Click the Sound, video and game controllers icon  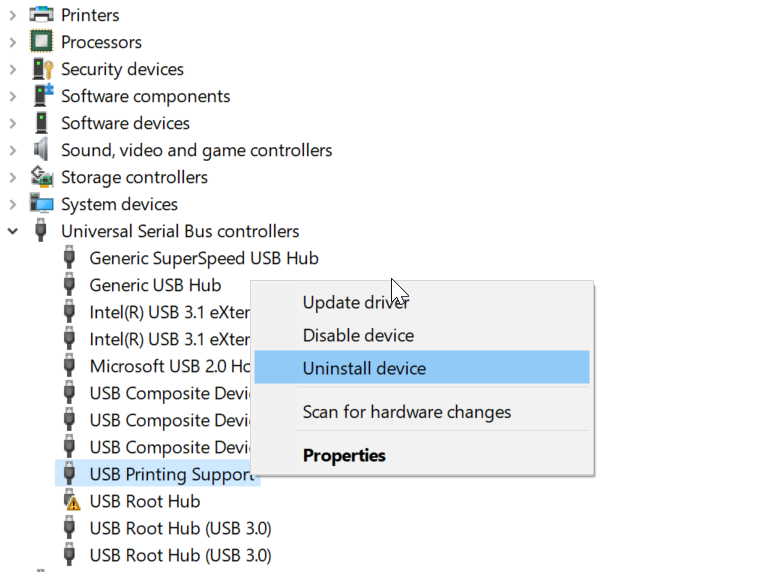[41, 150]
